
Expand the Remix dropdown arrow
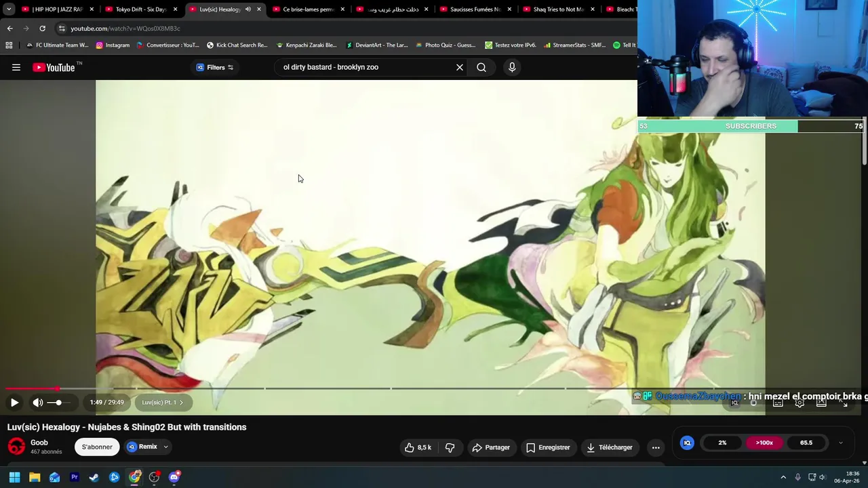tap(165, 447)
